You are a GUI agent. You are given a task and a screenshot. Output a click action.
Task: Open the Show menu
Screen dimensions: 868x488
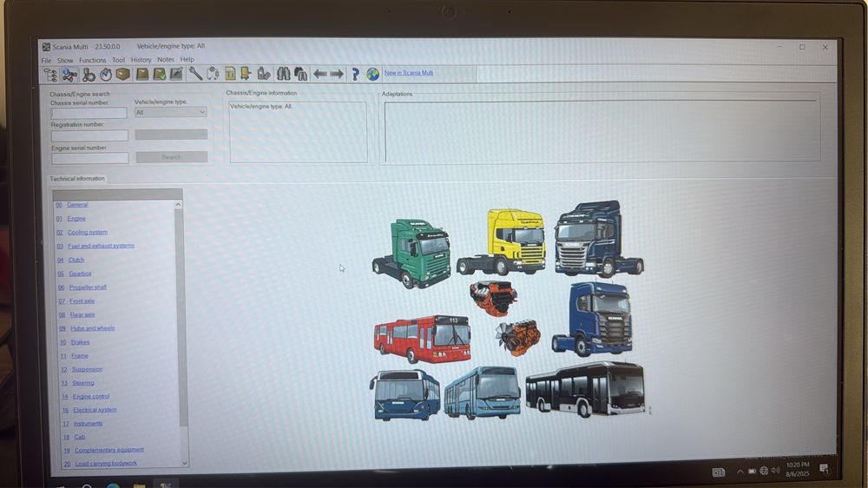pos(65,61)
